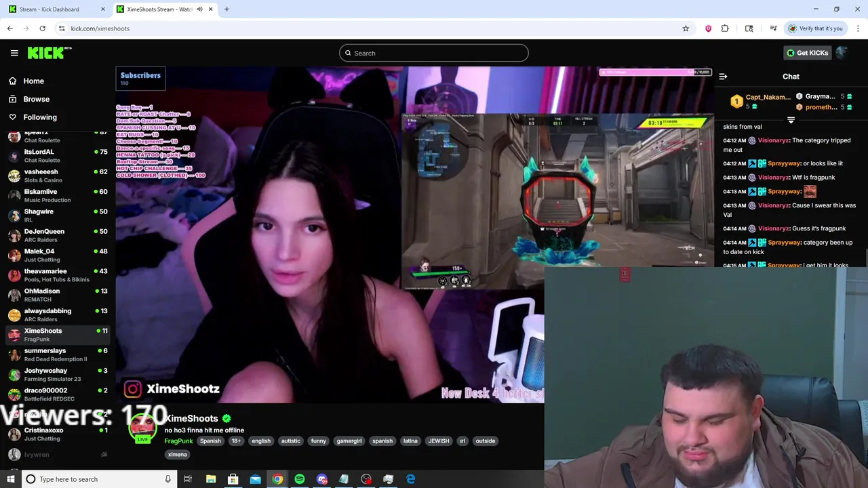Viewport: 868px width, 488px height.
Task: Click into the Kick search field
Action: tap(434, 53)
